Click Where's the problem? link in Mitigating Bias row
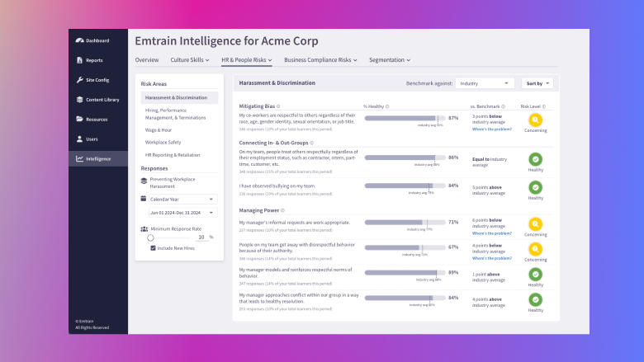Screen dimensions: 644x362 (491, 129)
